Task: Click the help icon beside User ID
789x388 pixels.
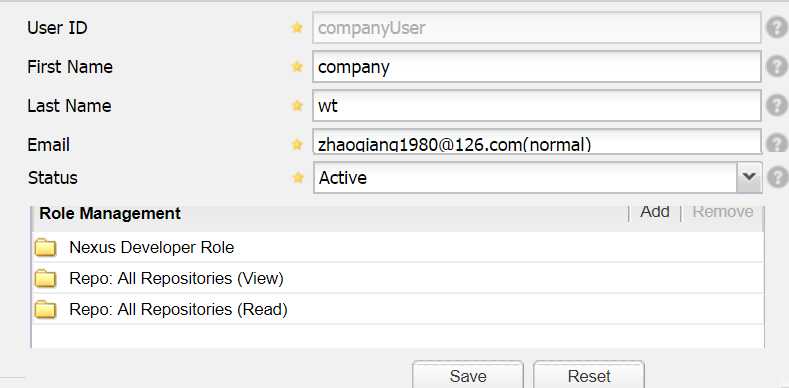Action: coord(777,28)
